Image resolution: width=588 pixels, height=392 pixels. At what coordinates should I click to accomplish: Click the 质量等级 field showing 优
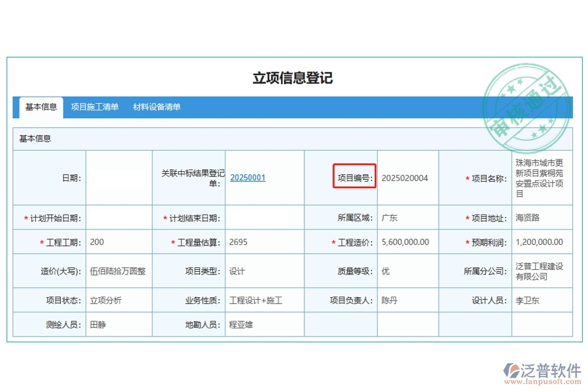406,270
